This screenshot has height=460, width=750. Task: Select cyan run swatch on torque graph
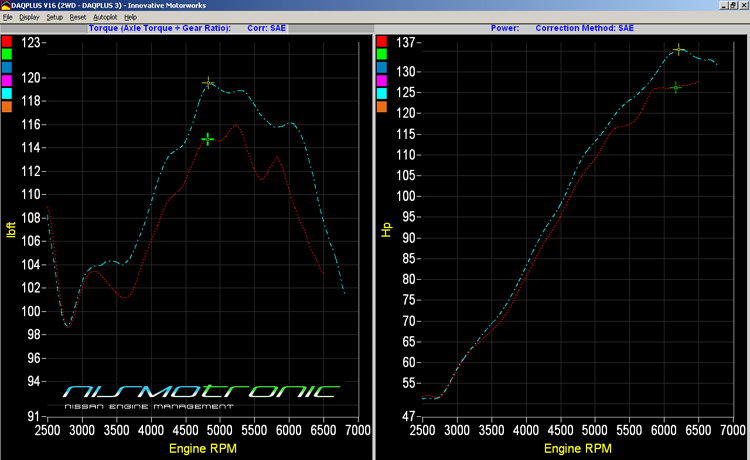point(7,92)
